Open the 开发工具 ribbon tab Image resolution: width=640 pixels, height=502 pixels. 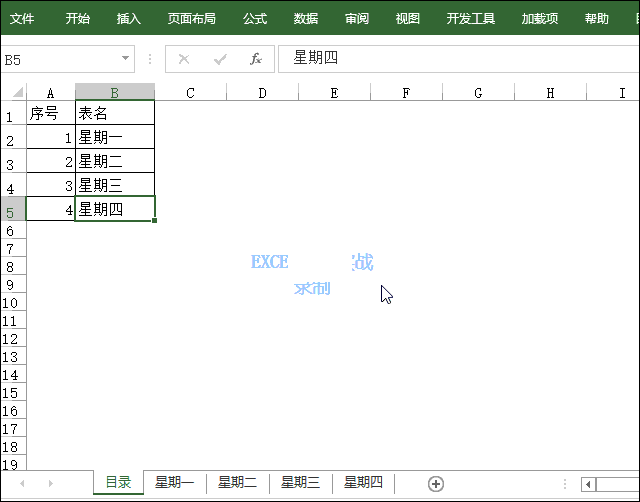471,18
